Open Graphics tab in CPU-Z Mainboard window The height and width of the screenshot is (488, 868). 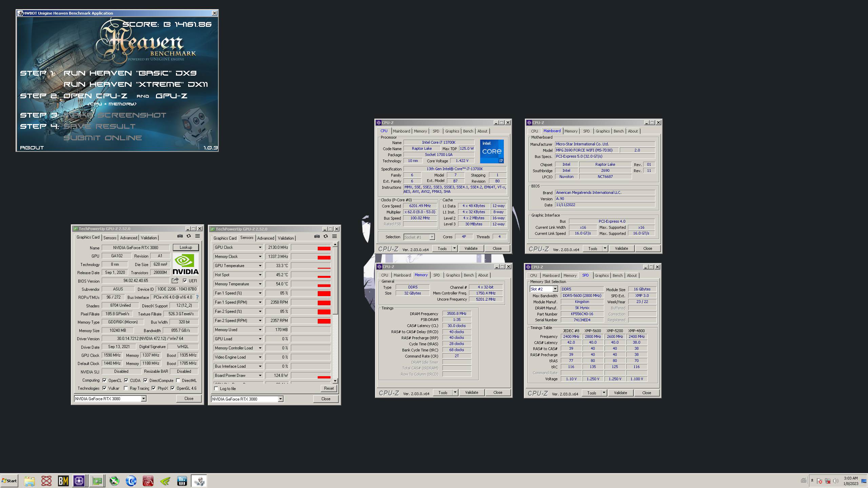(603, 131)
